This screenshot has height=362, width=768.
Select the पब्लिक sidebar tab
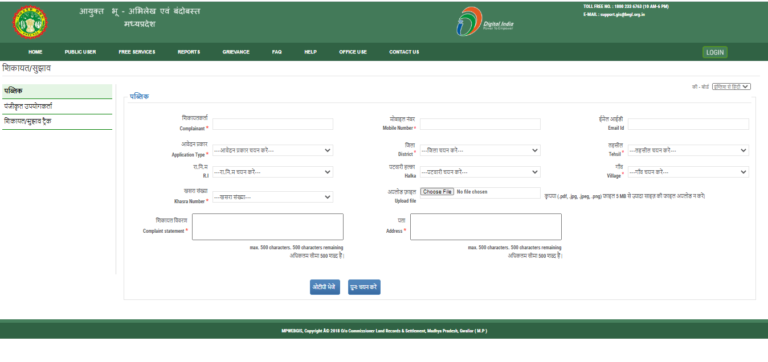pos(57,91)
